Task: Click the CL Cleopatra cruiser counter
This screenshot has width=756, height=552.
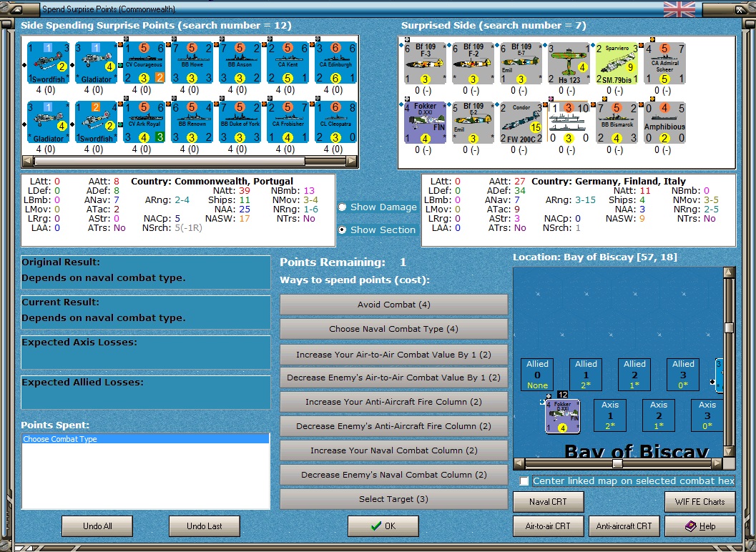Action: pos(335,122)
